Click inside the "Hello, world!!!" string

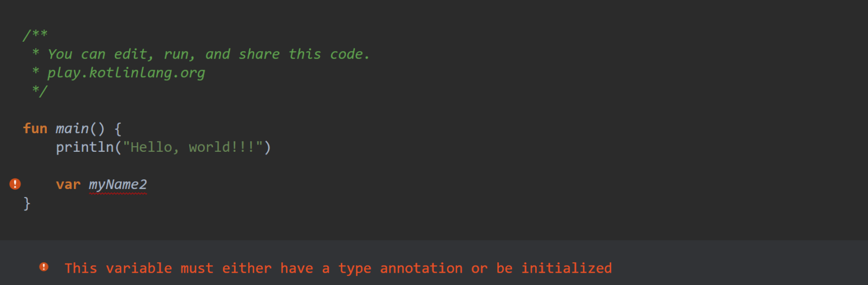[x=193, y=147]
